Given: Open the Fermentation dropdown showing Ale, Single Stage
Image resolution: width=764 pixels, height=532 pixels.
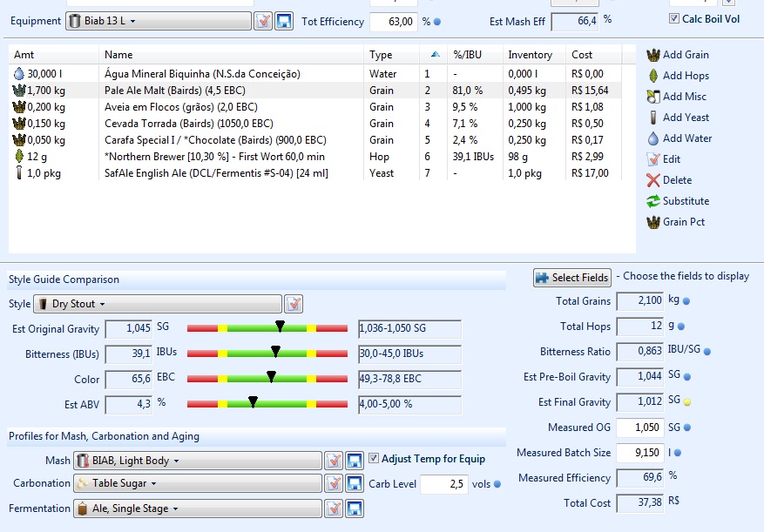Looking at the screenshot, I should pos(198,508).
